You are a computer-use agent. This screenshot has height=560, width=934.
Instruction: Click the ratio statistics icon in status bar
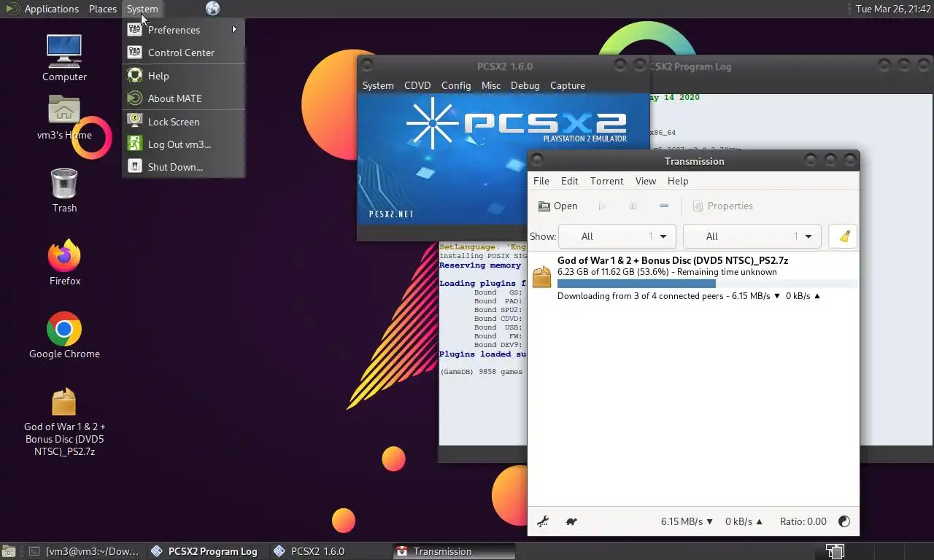[x=844, y=522]
